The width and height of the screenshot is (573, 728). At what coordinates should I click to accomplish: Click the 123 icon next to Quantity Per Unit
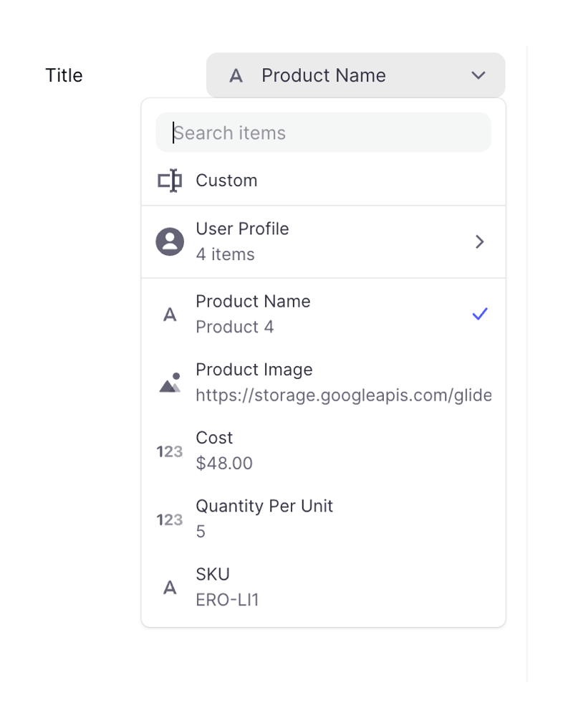click(169, 518)
